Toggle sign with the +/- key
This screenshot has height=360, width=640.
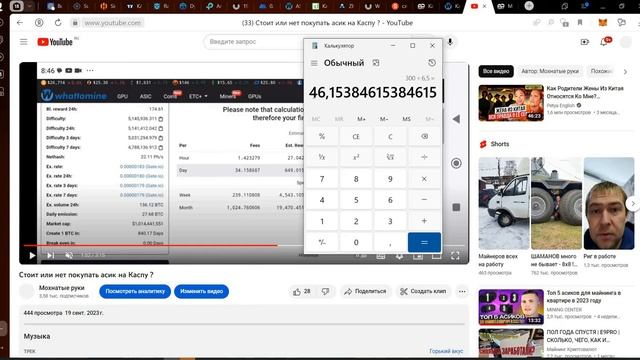[322, 242]
